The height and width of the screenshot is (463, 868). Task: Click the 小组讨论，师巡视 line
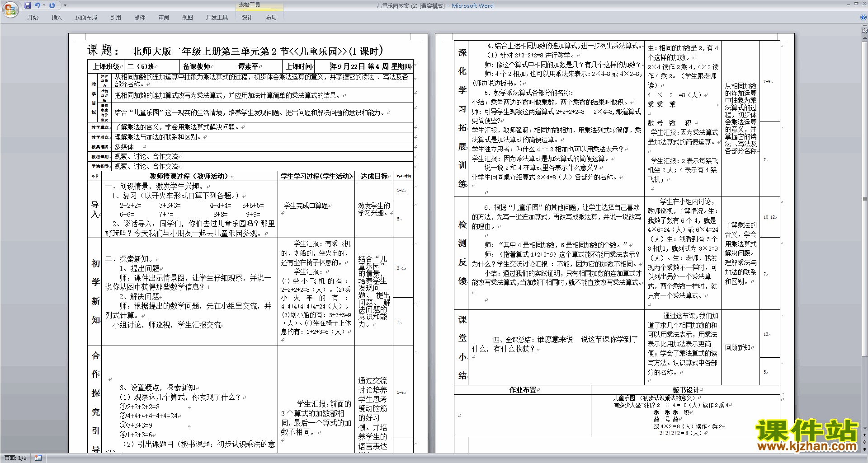coord(166,325)
